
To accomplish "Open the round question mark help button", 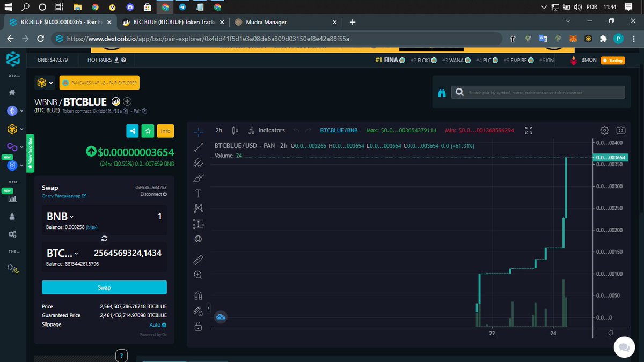I will tap(121, 355).
